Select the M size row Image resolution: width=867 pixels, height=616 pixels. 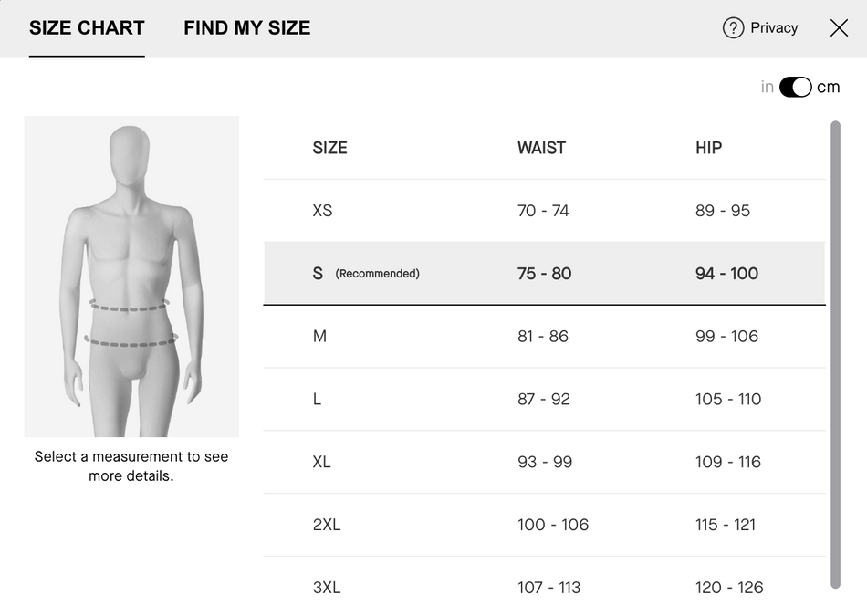click(545, 336)
